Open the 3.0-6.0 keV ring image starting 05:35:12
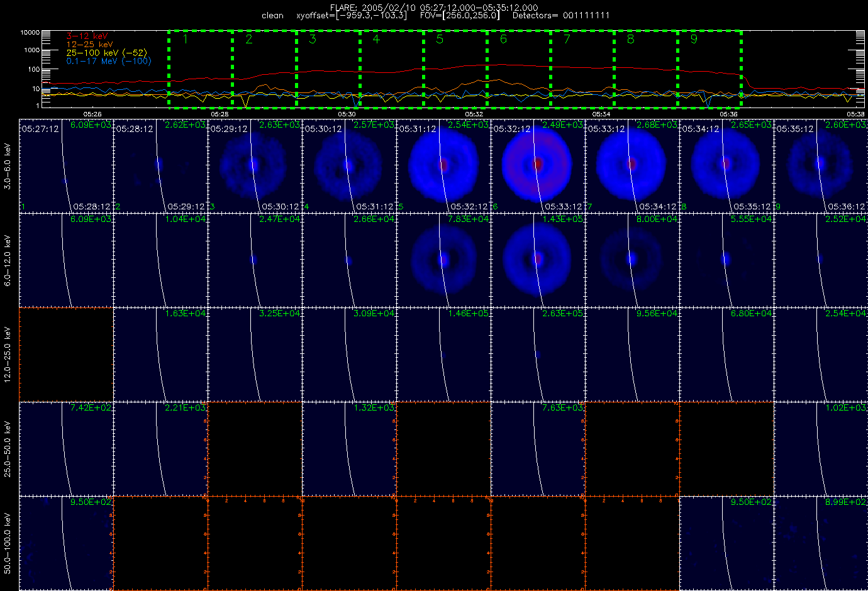Viewport: 868px width, 591px height. click(x=819, y=165)
